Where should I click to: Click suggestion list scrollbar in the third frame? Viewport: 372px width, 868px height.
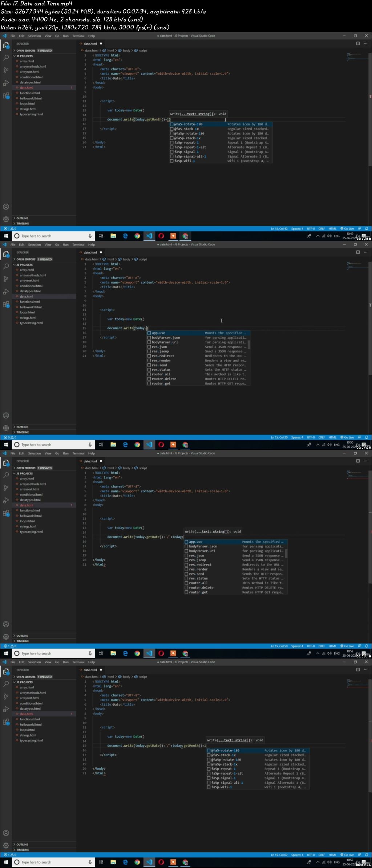tap(286, 553)
